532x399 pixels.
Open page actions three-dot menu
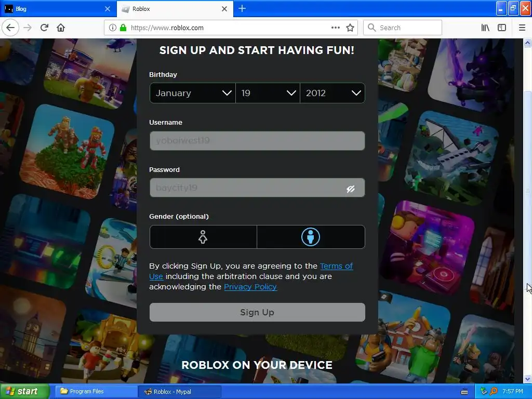point(335,28)
